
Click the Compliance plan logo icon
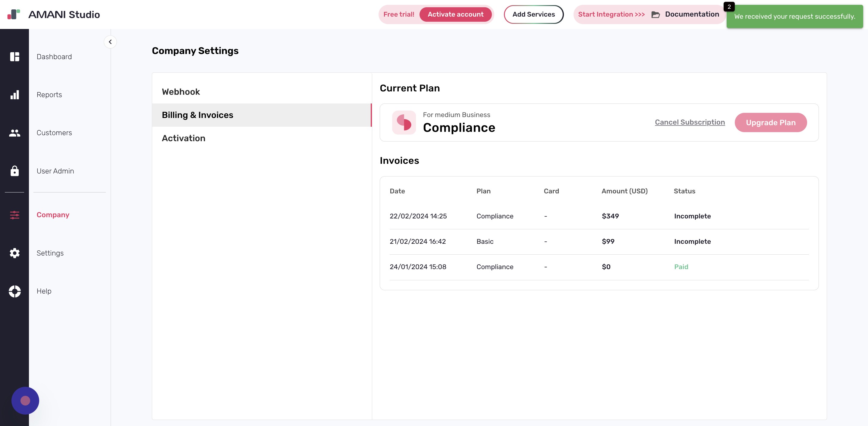404,122
